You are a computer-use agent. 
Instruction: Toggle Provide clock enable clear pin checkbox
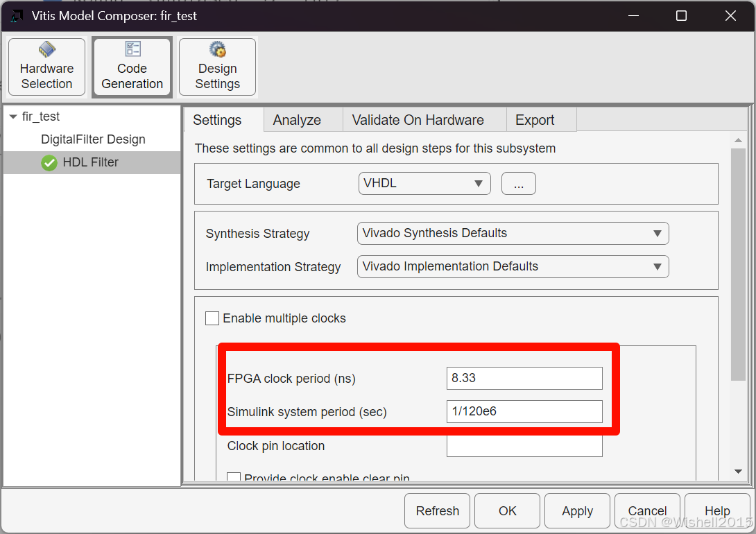(234, 477)
